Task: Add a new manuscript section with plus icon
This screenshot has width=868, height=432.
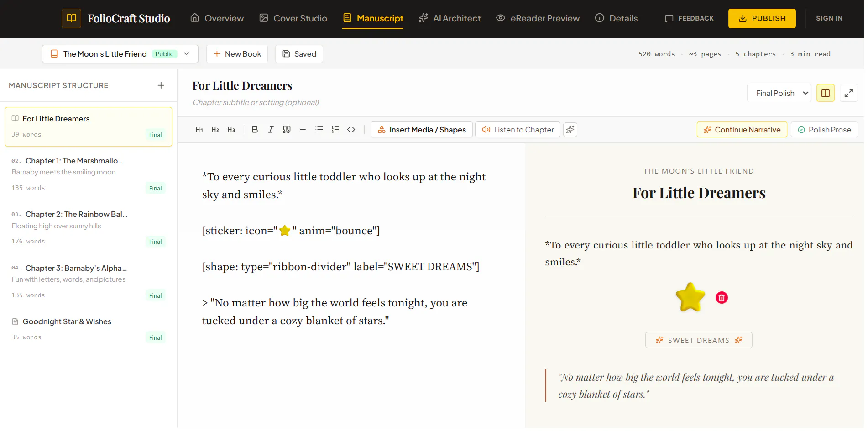Action: point(161,85)
